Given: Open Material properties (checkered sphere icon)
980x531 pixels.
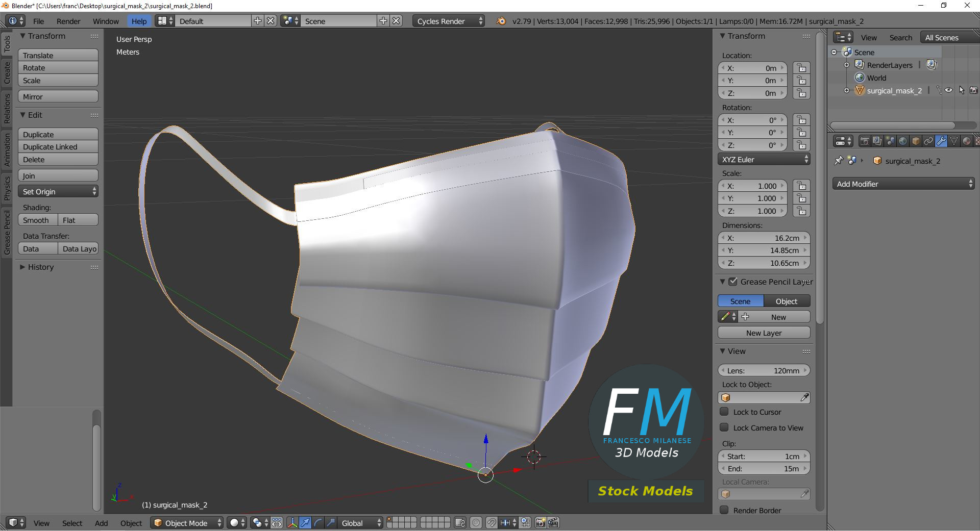Looking at the screenshot, I should (966, 141).
